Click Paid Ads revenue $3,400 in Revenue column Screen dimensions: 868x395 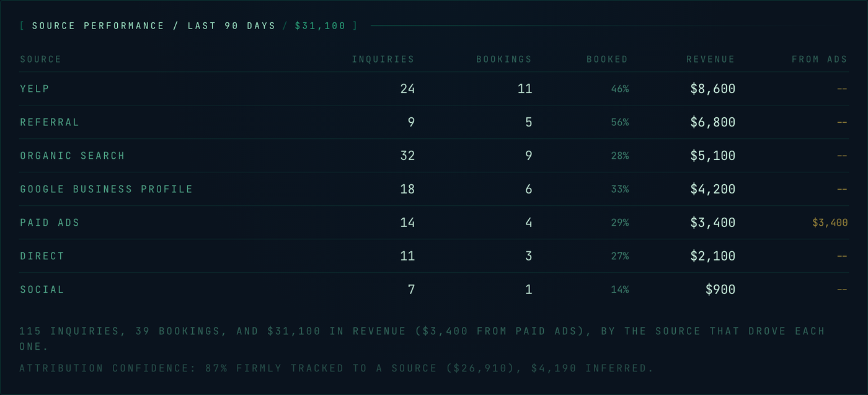(x=713, y=223)
